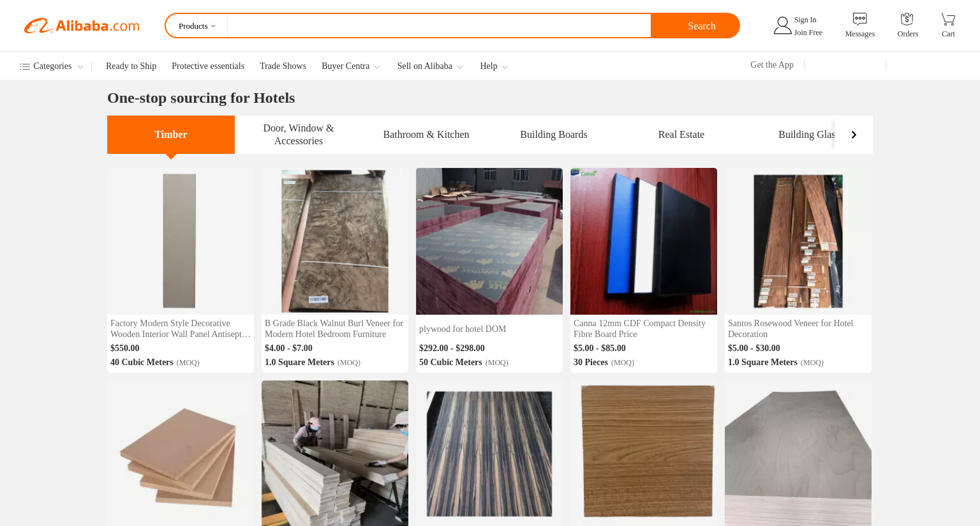The image size is (980, 526).
Task: Click the $5.00 - $85.00 price
Action: [600, 349]
